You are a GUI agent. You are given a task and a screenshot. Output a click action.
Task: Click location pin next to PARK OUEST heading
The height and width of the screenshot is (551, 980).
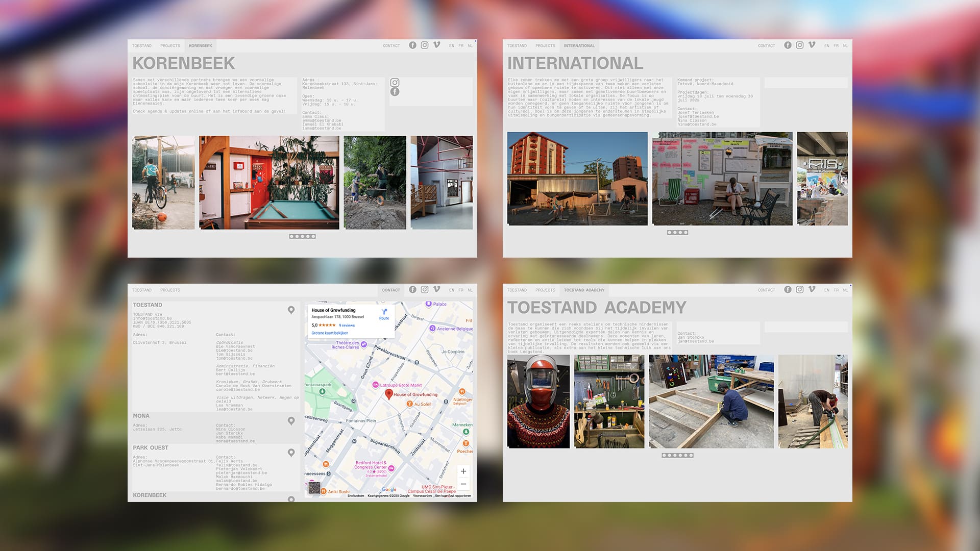click(x=291, y=453)
